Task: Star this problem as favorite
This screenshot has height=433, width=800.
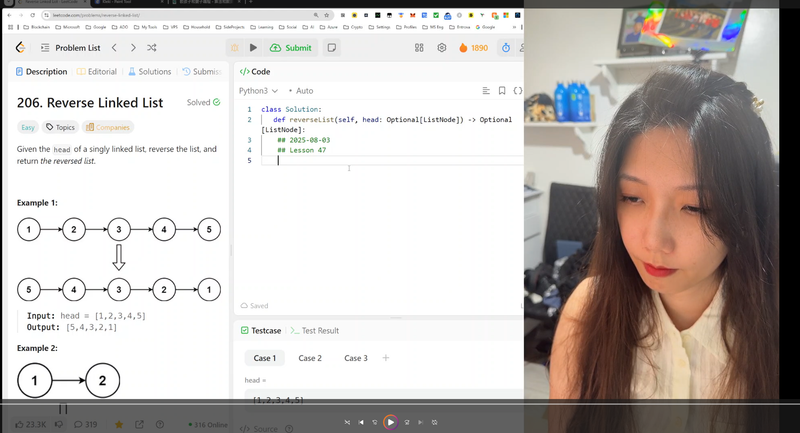Action: pyautogui.click(x=119, y=424)
